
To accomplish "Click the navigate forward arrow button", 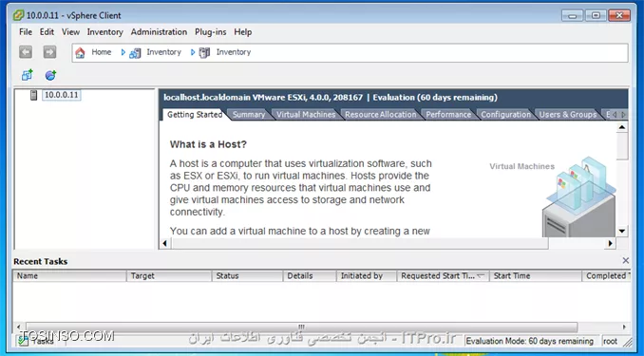I will click(x=49, y=52).
